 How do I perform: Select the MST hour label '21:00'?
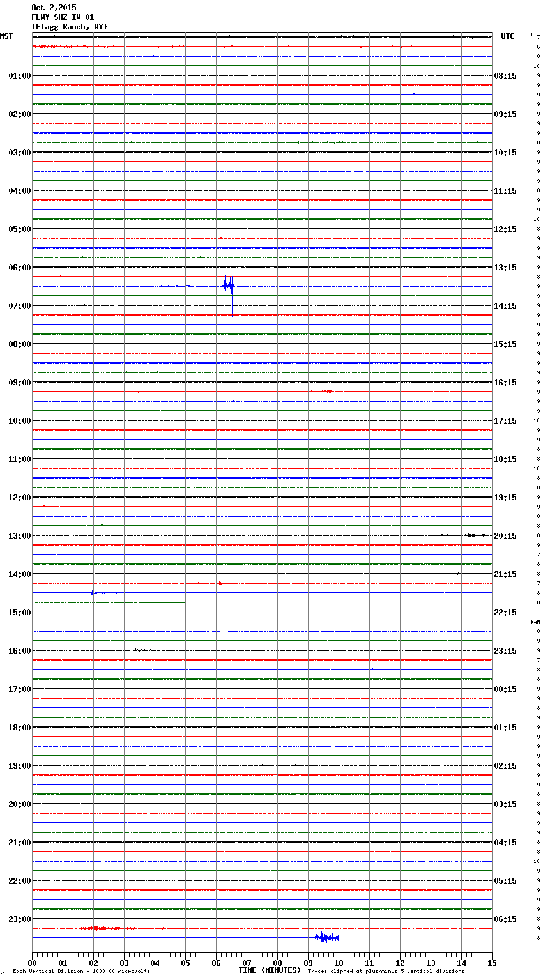20,843
